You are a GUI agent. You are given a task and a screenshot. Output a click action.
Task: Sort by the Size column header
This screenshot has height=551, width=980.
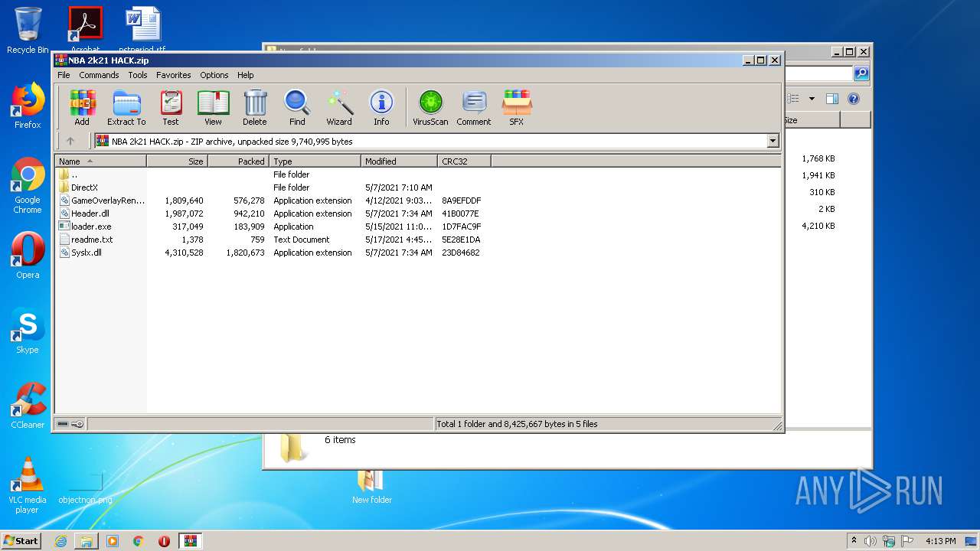pyautogui.click(x=177, y=161)
